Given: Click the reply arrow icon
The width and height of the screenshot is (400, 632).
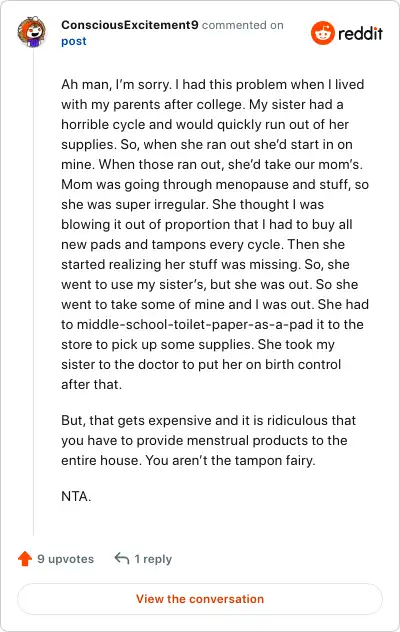Looking at the screenshot, I should click(x=121, y=558).
